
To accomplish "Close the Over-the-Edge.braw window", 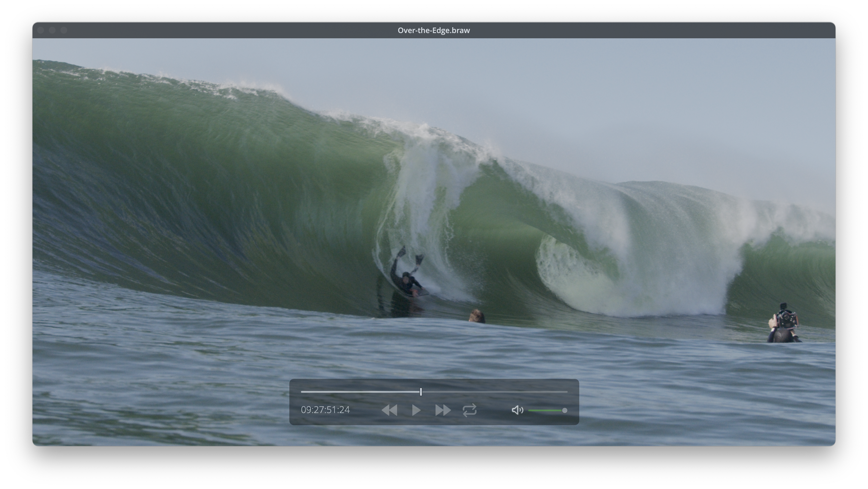I will tap(40, 30).
